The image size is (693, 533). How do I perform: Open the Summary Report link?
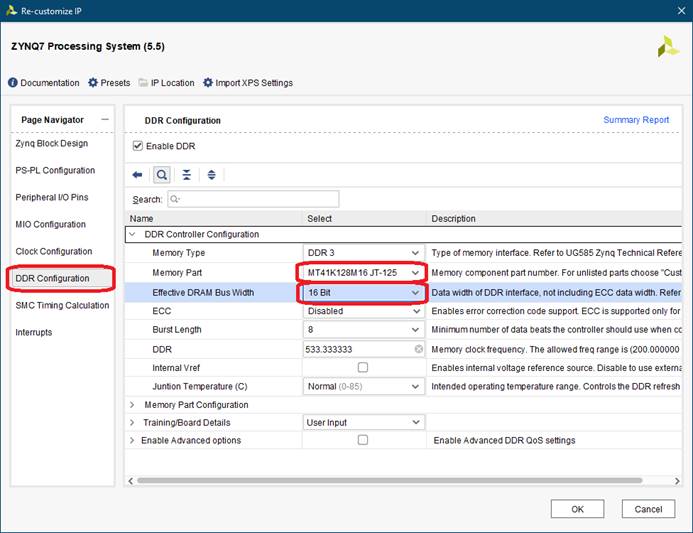tap(636, 120)
